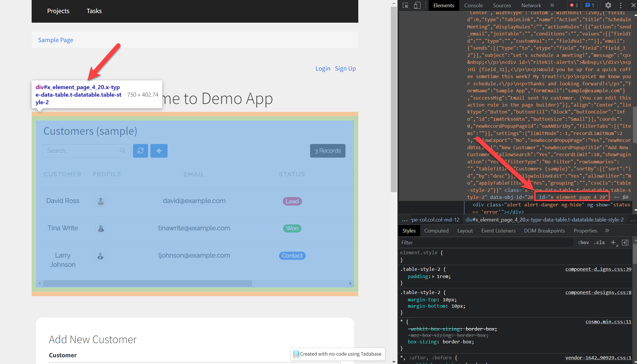Click the Sign Up link

click(x=345, y=69)
